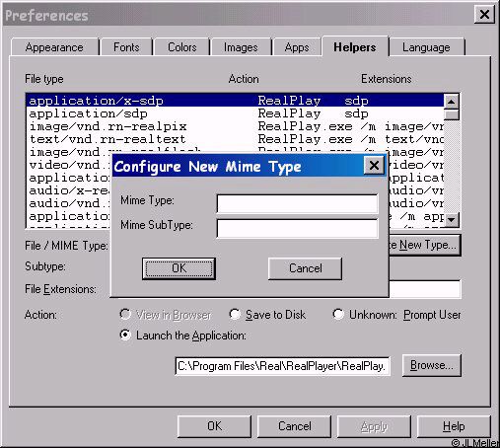500x448 pixels.
Task: Open the Fonts tab
Action: (126, 47)
